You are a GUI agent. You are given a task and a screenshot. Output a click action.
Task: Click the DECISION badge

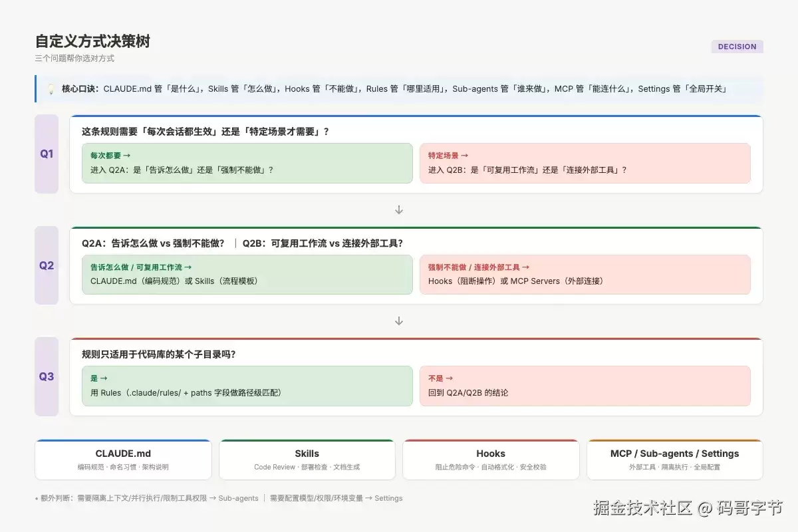[737, 47]
